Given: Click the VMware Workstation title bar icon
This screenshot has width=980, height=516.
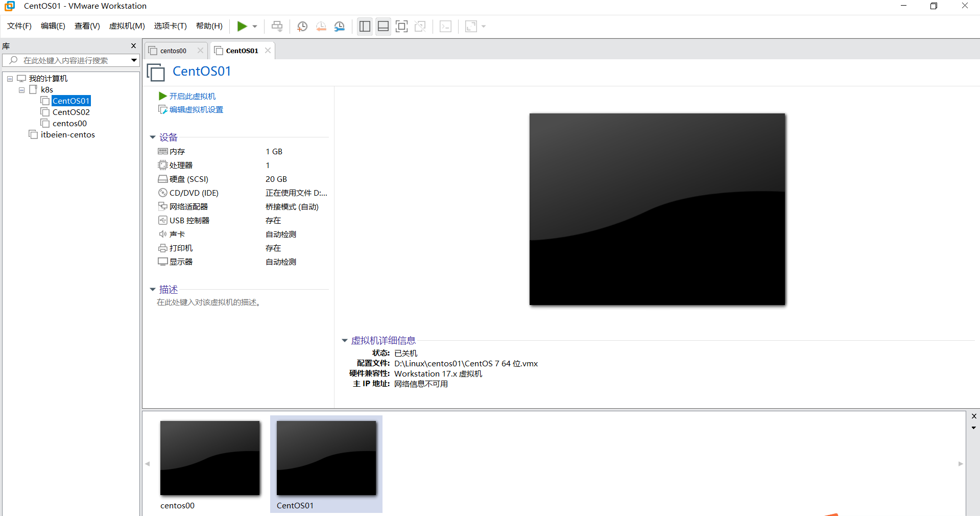Looking at the screenshot, I should [10, 6].
